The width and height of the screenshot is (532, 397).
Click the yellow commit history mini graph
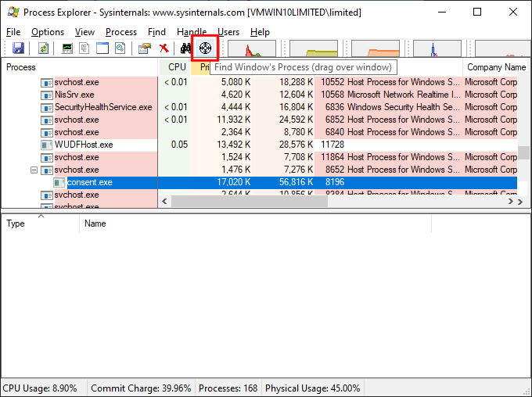[314, 48]
